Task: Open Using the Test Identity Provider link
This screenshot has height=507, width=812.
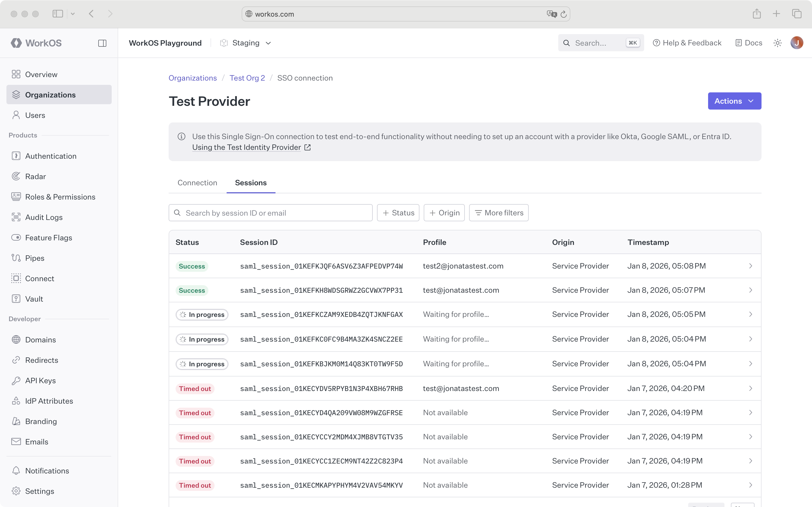Action: pyautogui.click(x=247, y=147)
